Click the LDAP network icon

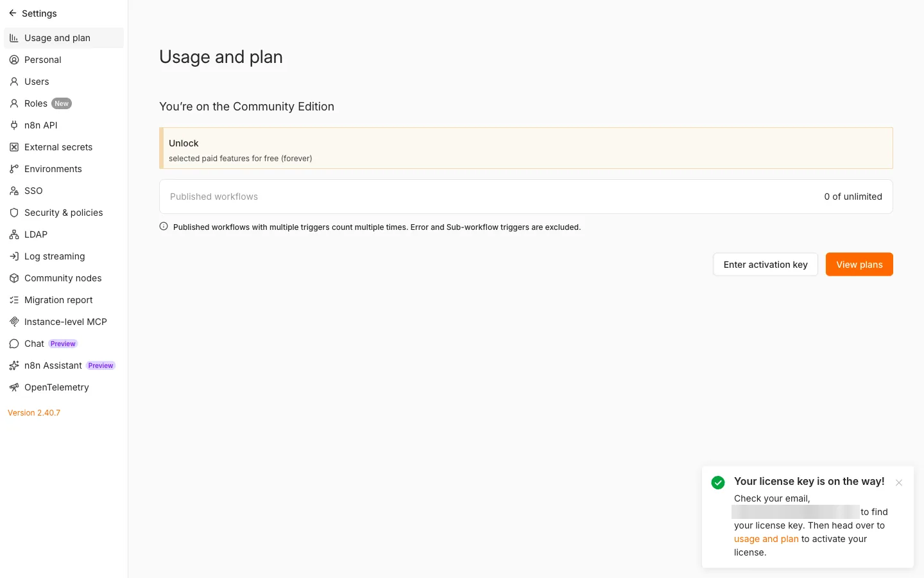click(x=14, y=234)
